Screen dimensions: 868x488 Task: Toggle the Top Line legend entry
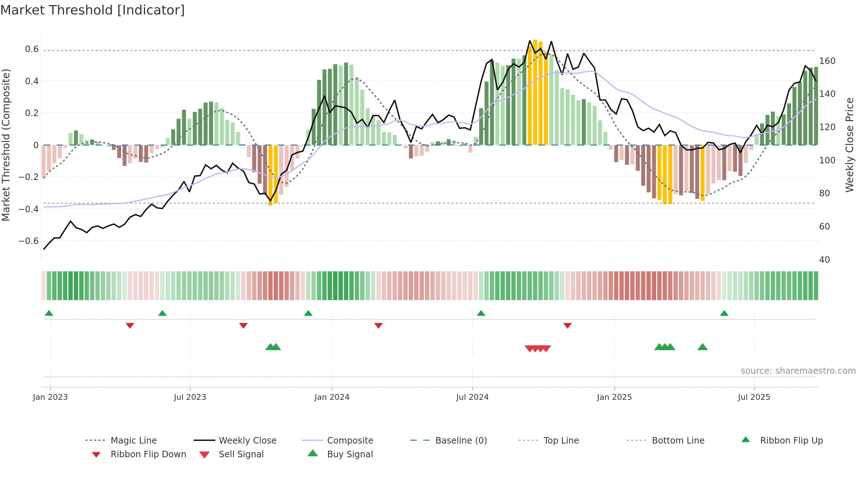tap(549, 440)
